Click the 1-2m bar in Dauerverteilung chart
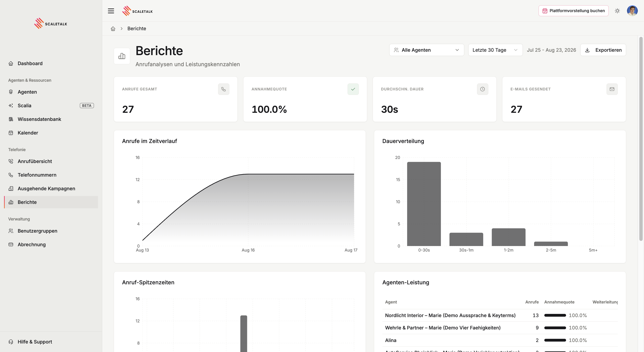Image resolution: width=644 pixels, height=352 pixels. tap(509, 237)
